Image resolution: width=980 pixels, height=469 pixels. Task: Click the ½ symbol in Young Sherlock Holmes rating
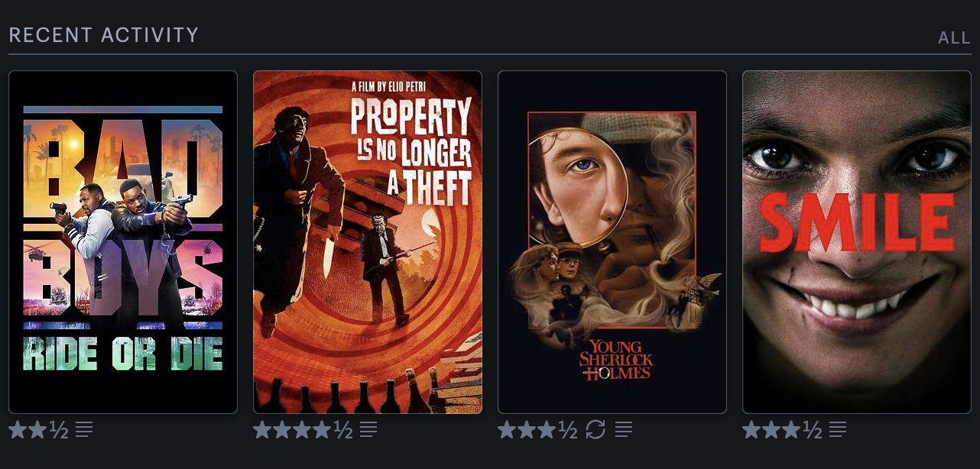pyautogui.click(x=568, y=430)
